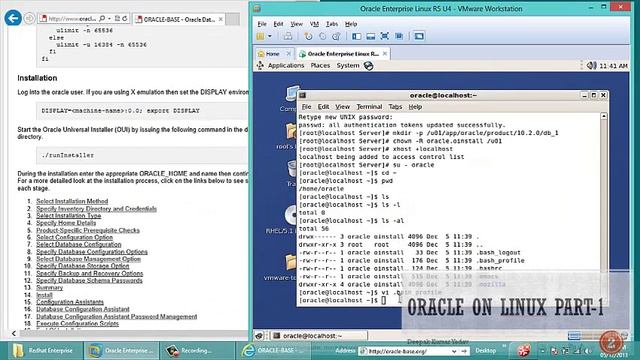Viewport: 640px width, 360px height.
Task: Open Product-Specific Prerequisite Checks link
Action: (x=88, y=230)
